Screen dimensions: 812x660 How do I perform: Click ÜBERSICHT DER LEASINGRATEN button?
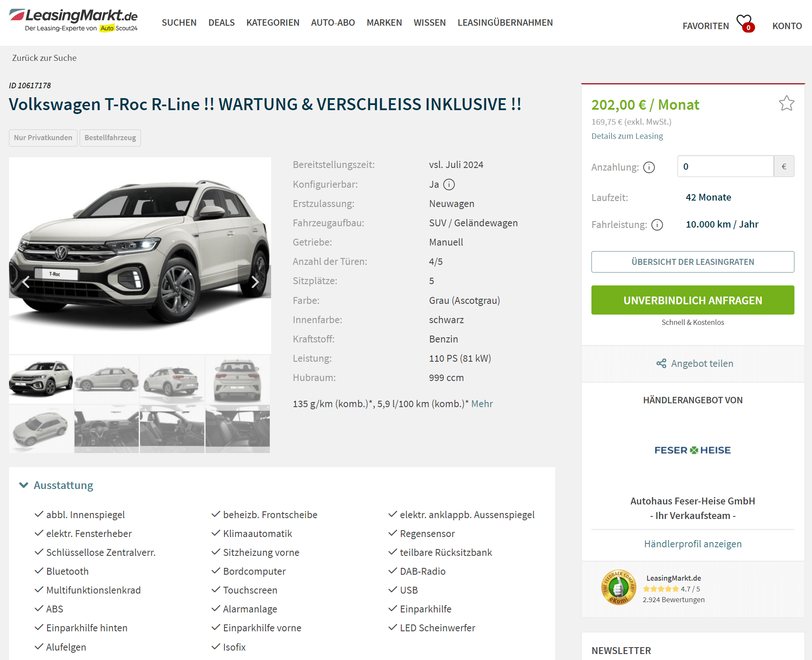point(693,262)
